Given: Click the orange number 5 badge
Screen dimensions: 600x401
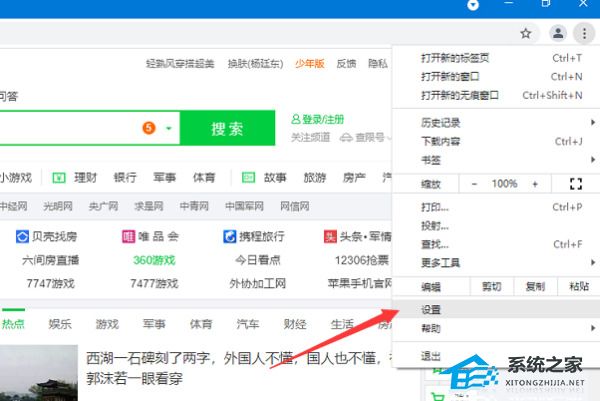Looking at the screenshot, I should pos(149,127).
